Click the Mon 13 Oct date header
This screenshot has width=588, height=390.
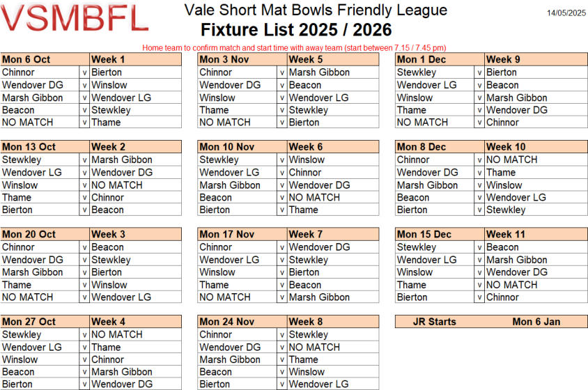coord(45,147)
